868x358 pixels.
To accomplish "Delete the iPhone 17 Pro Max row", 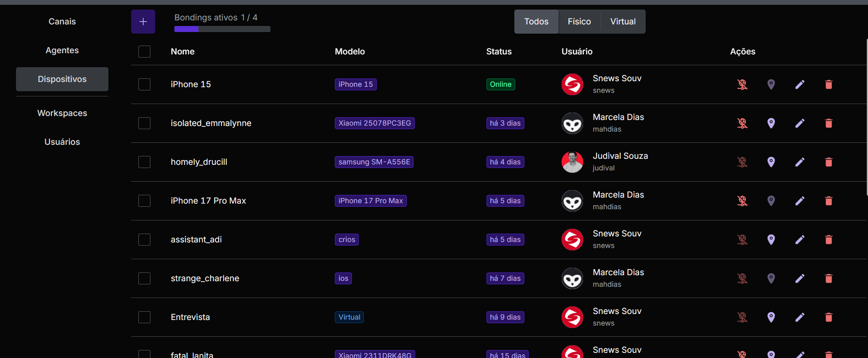I will [829, 201].
